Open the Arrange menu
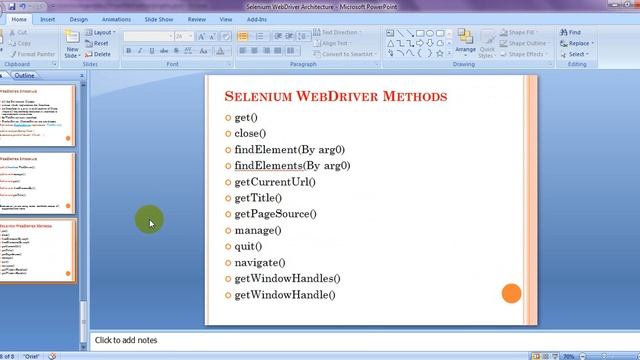This screenshot has width=640, height=360. (465, 43)
